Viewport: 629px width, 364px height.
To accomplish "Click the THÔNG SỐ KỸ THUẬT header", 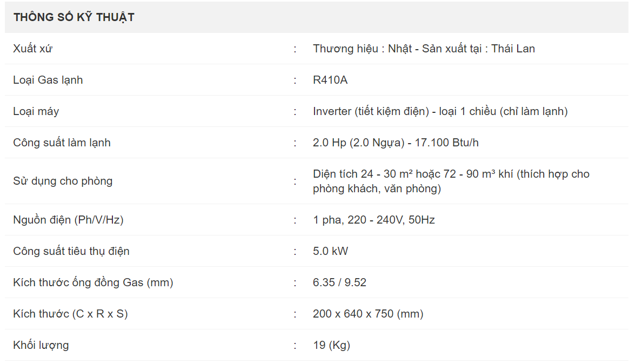I will coord(74,17).
